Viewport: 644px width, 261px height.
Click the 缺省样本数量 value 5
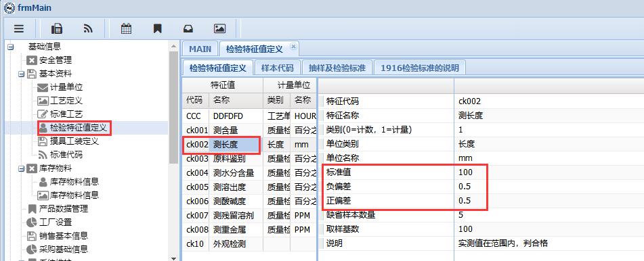(460, 215)
